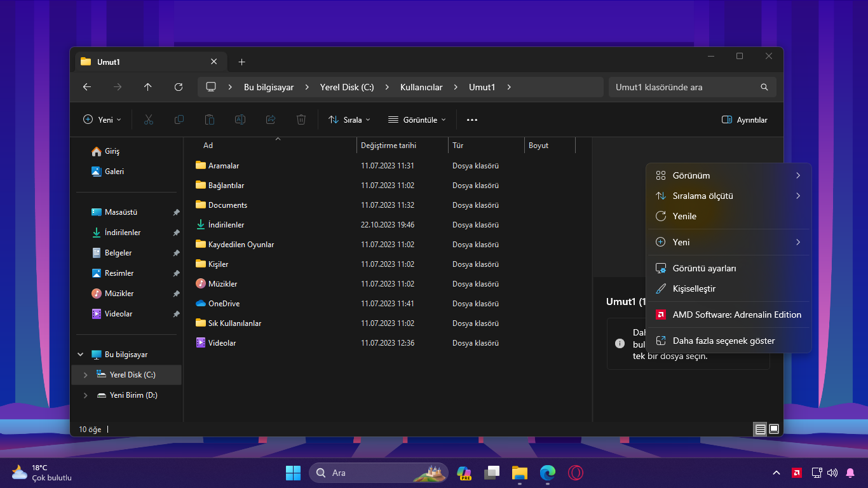The image size is (868, 488).
Task: Click the Delete trash icon
Action: coord(301,119)
